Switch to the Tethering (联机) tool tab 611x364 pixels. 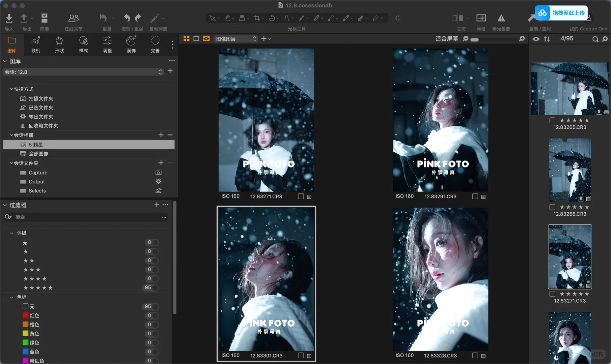[35, 41]
